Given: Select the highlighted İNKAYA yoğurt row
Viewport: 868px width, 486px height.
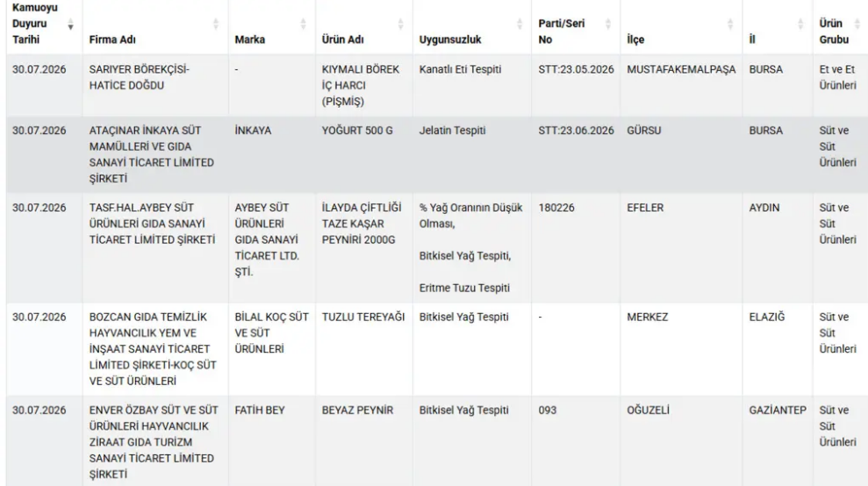Looking at the screenshot, I should (437, 154).
